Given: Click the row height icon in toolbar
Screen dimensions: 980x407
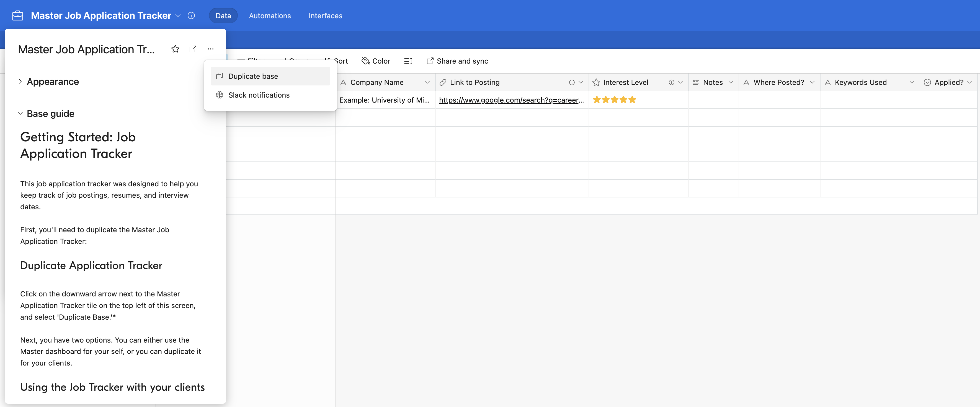Looking at the screenshot, I should 408,61.
